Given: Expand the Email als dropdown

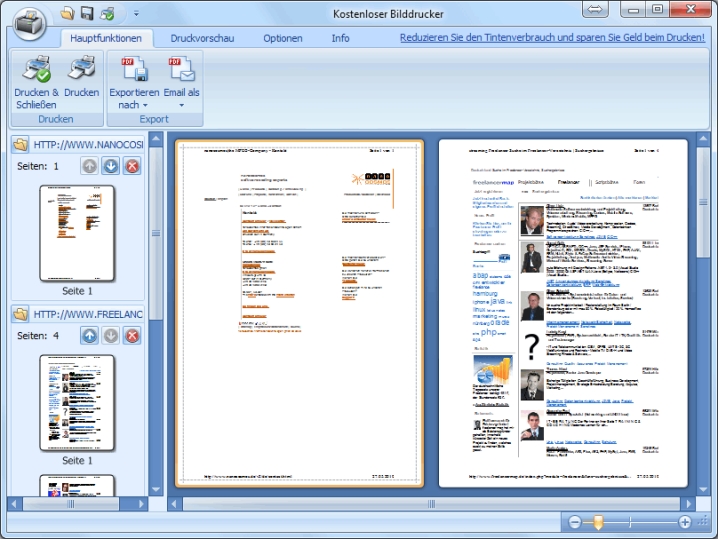Looking at the screenshot, I should (x=181, y=81).
